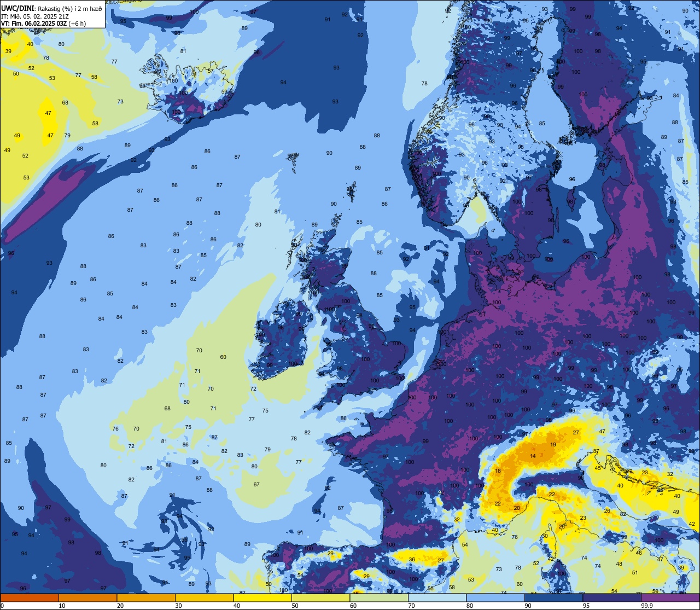Pick the 60–70% light green legend segment

[x=379, y=597]
